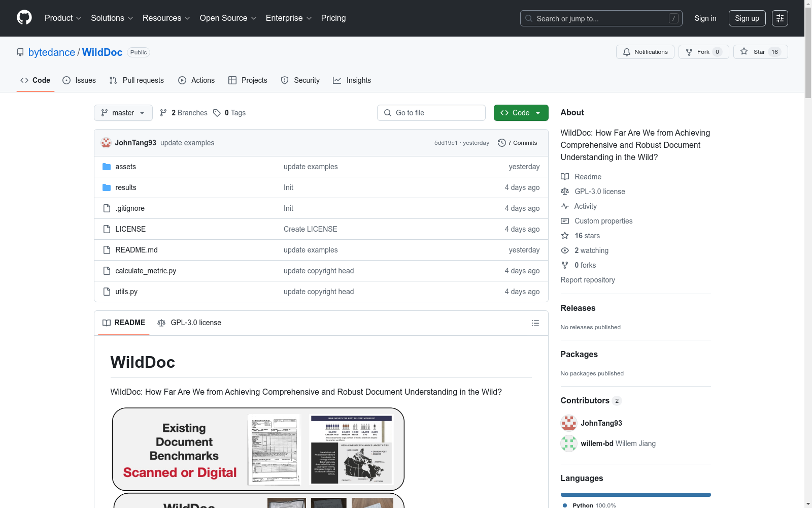Click the .gitignore file icon
The height and width of the screenshot is (508, 812).
point(107,208)
